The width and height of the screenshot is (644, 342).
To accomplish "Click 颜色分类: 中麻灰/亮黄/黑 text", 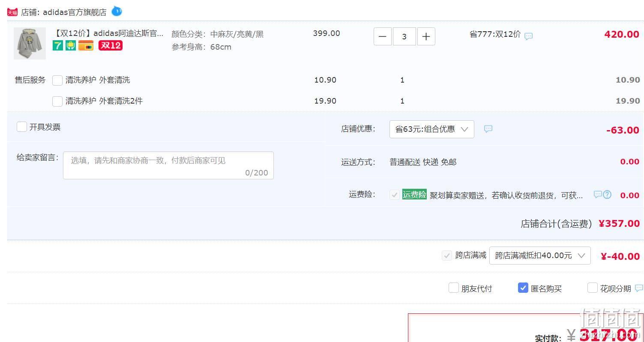I will (218, 34).
